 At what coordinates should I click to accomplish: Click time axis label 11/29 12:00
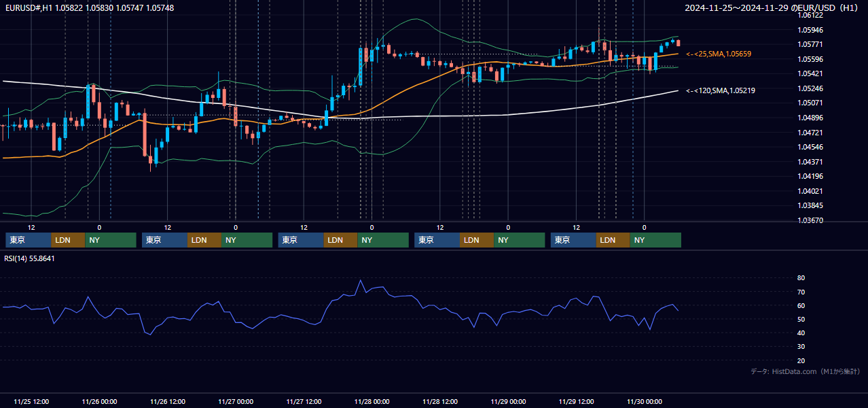click(577, 401)
